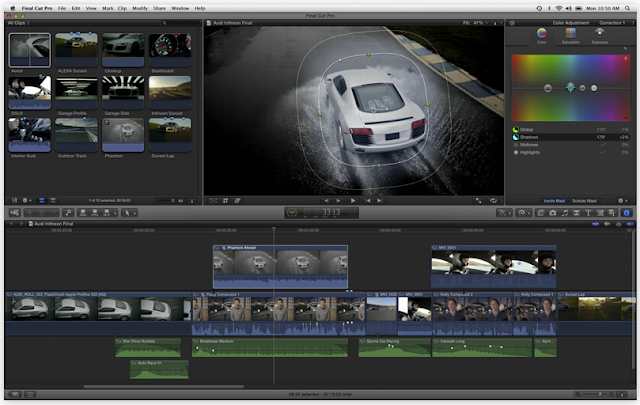640x405 pixels.
Task: Show the Effects browser
Action: coord(541,213)
